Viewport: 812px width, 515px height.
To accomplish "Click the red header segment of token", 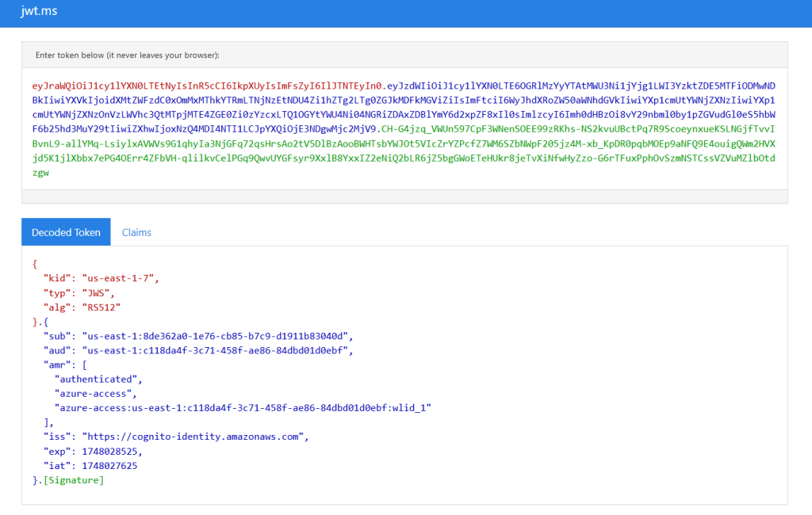I will pos(207,86).
